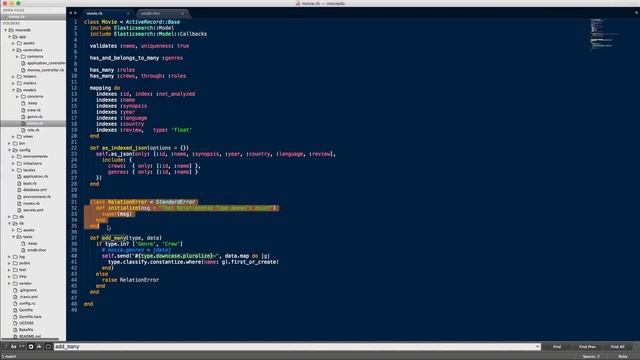Click the file icon next to Rakefile
Image resolution: width=640 pixels, height=360 pixels.
click(x=15, y=329)
